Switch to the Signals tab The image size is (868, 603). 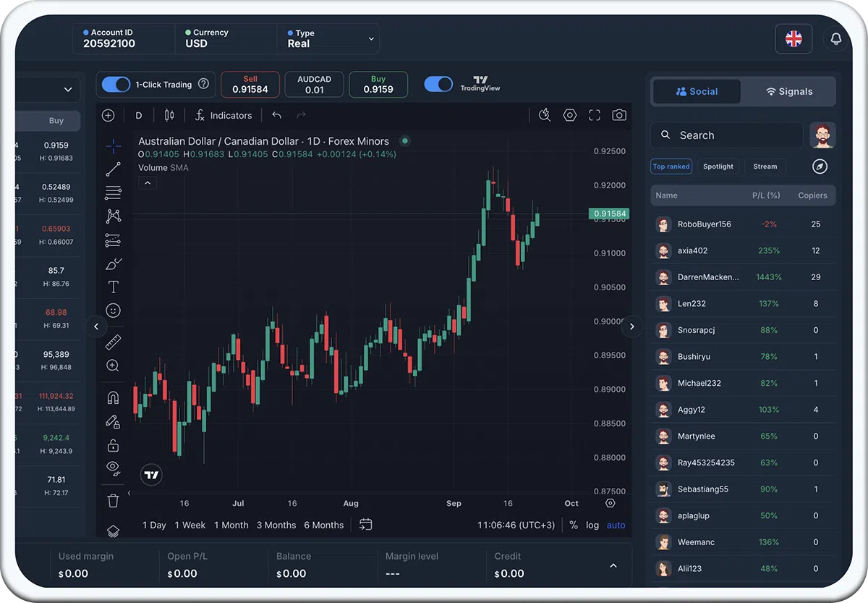pos(789,92)
